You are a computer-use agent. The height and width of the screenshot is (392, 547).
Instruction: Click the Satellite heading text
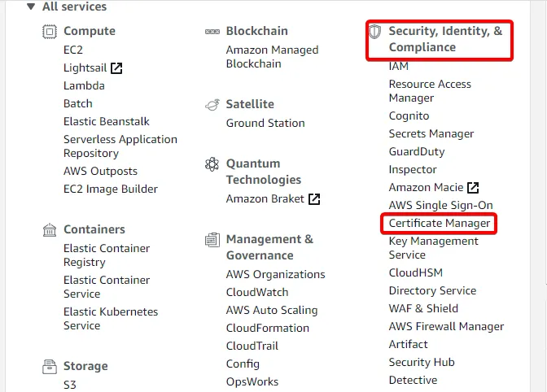tap(250, 104)
